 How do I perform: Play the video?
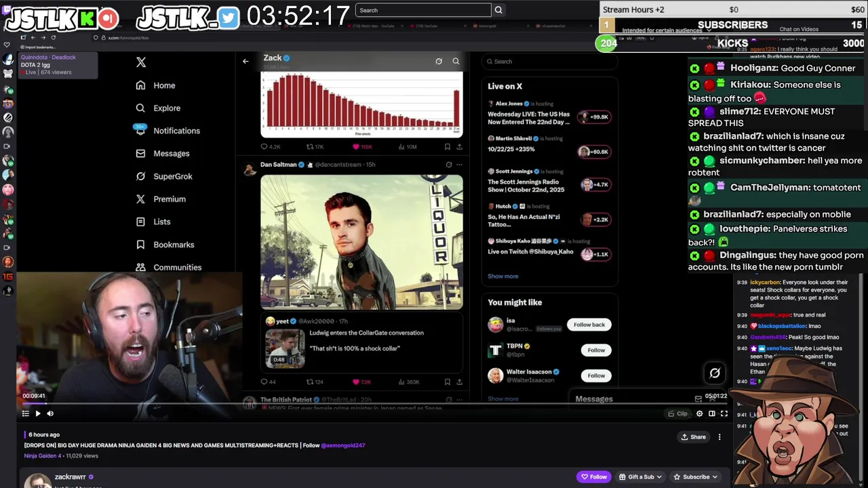[x=38, y=413]
